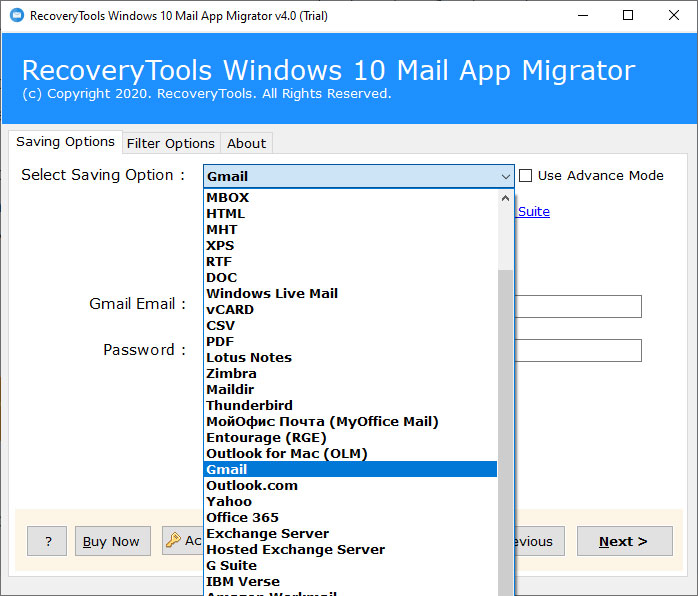Click the Buy Now button
Screen dimensions: 698x596
pos(113,541)
